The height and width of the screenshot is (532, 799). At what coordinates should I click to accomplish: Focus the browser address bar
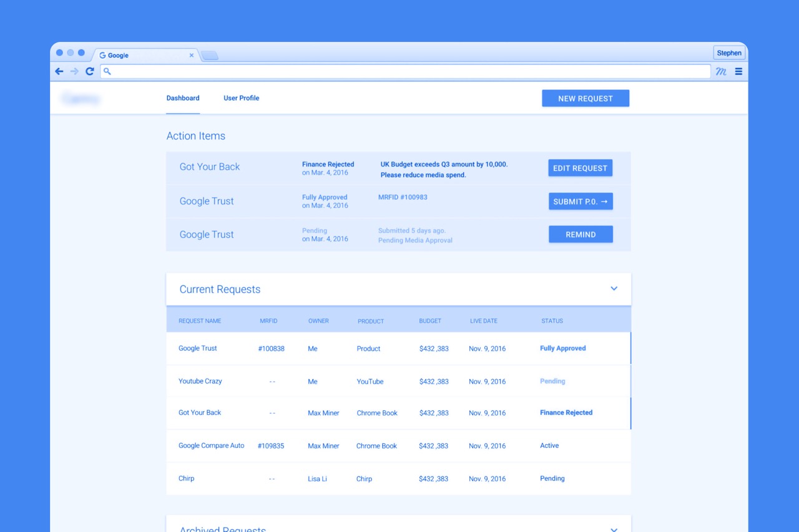pyautogui.click(x=405, y=72)
